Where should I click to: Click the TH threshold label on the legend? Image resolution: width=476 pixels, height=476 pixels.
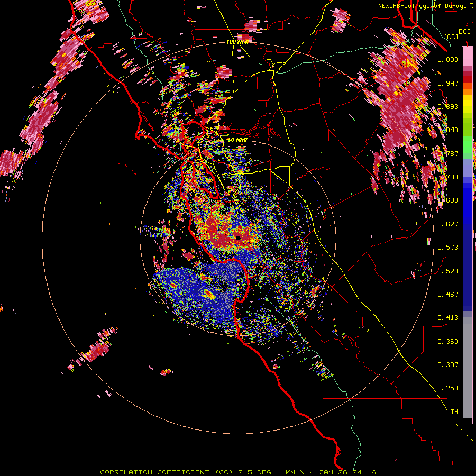pyautogui.click(x=454, y=412)
